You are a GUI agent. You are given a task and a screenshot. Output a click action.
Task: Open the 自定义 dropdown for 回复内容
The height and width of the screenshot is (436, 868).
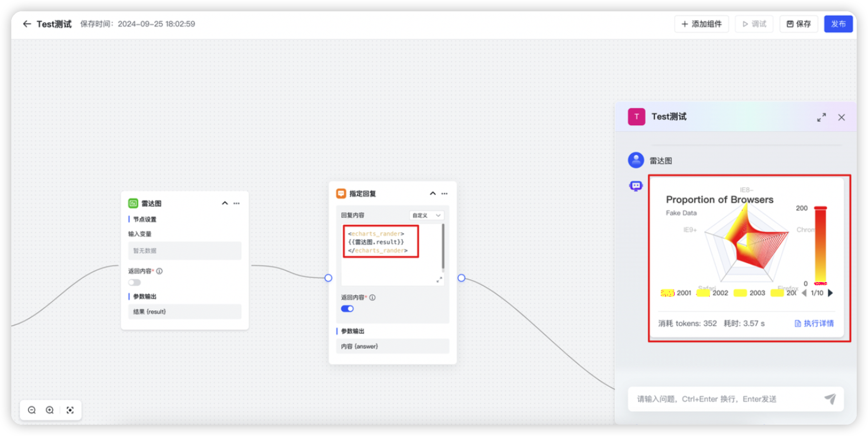(426, 215)
